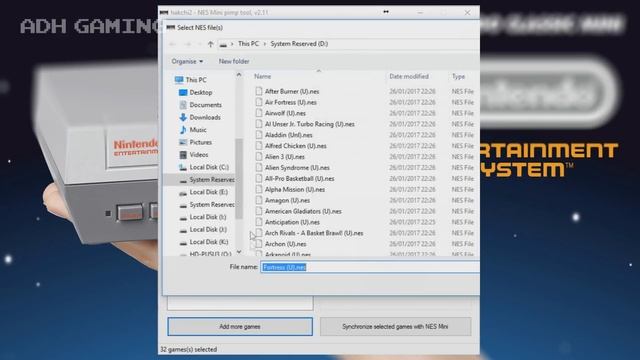Click the Up one level arrow
This screenshot has height=360, width=640.
tap(210, 44)
